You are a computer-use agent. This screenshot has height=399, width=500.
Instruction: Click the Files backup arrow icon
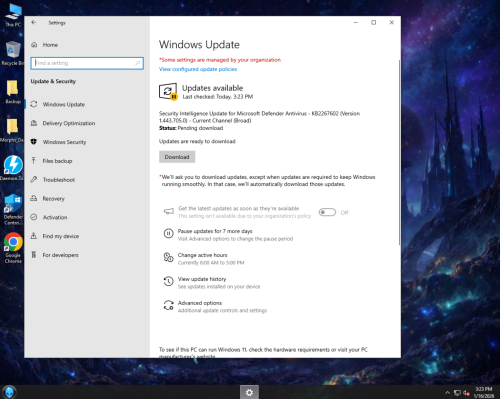[x=34, y=161]
